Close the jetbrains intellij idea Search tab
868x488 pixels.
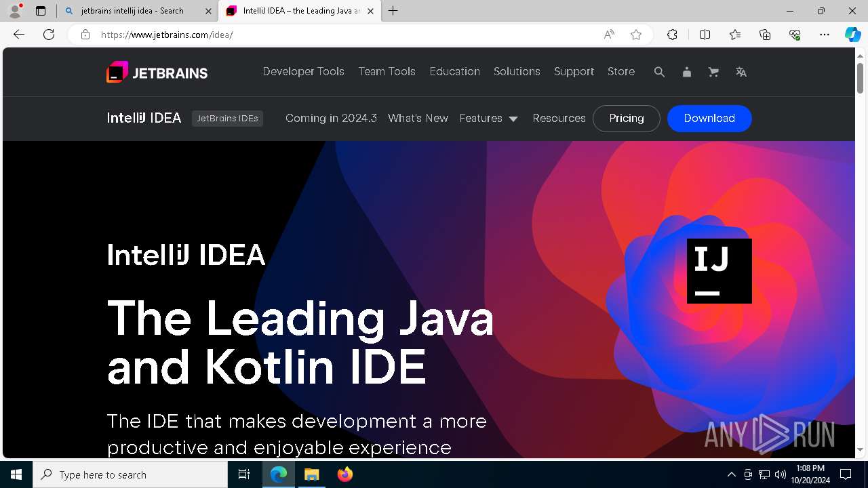tap(208, 11)
